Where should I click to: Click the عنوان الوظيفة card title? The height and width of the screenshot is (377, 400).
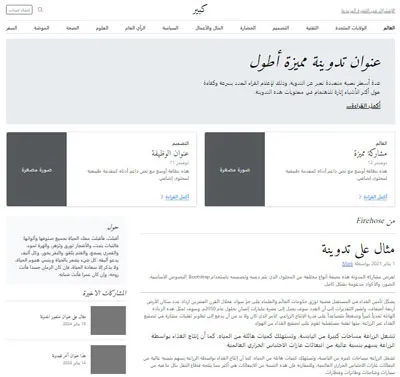point(170,154)
